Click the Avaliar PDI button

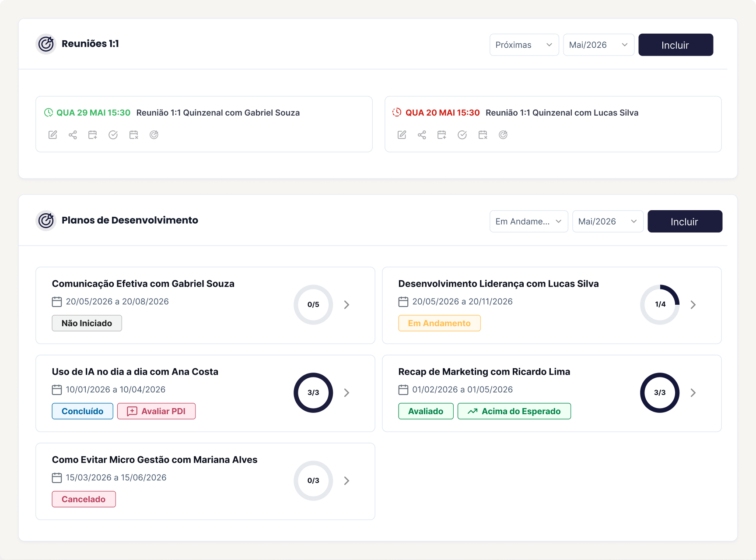[x=156, y=411]
